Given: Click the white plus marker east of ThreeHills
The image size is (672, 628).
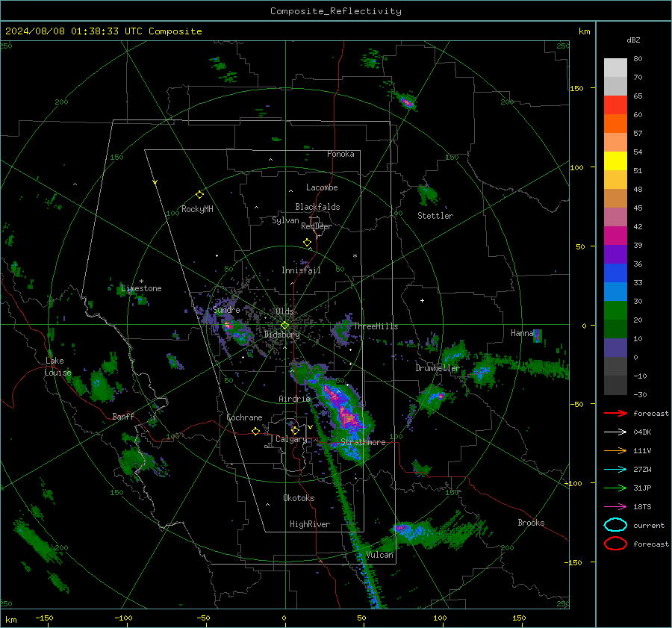Looking at the screenshot, I should click(x=422, y=300).
